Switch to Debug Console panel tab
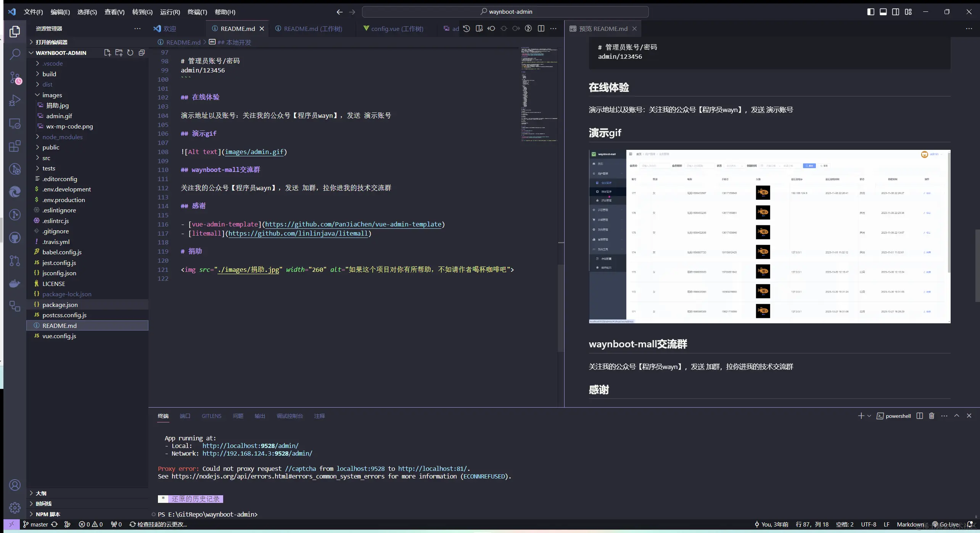The height and width of the screenshot is (533, 980). (x=290, y=416)
